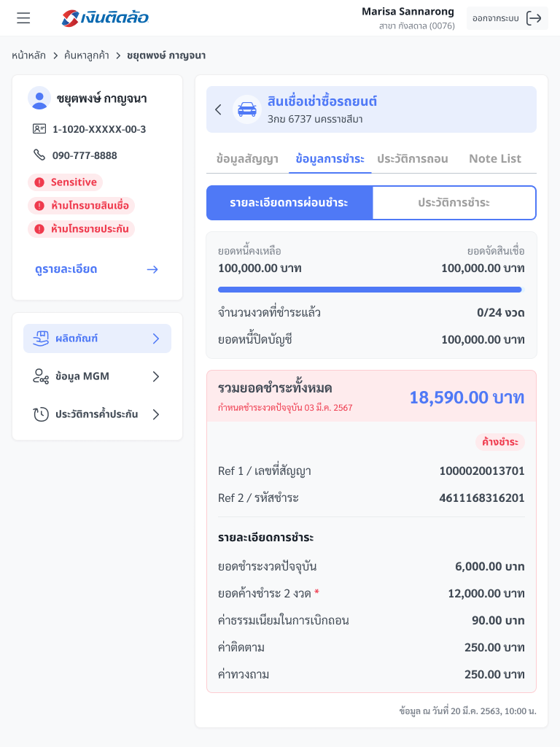Expand ประวัติการค้ำประกัน section
The image size is (560, 747).
pos(98,414)
